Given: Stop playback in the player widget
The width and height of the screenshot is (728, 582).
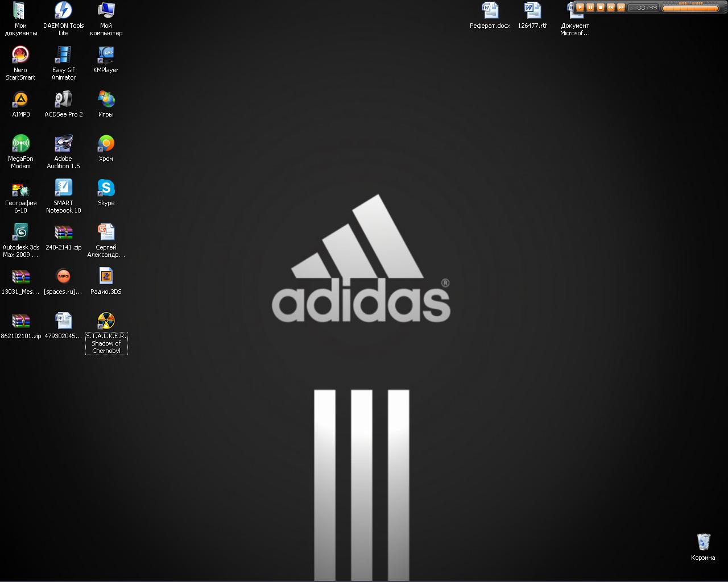Looking at the screenshot, I should coord(601,7).
